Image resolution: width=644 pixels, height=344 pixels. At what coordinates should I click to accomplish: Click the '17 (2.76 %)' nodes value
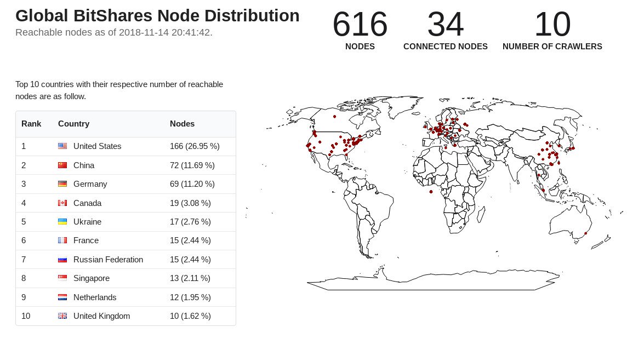[x=190, y=222]
